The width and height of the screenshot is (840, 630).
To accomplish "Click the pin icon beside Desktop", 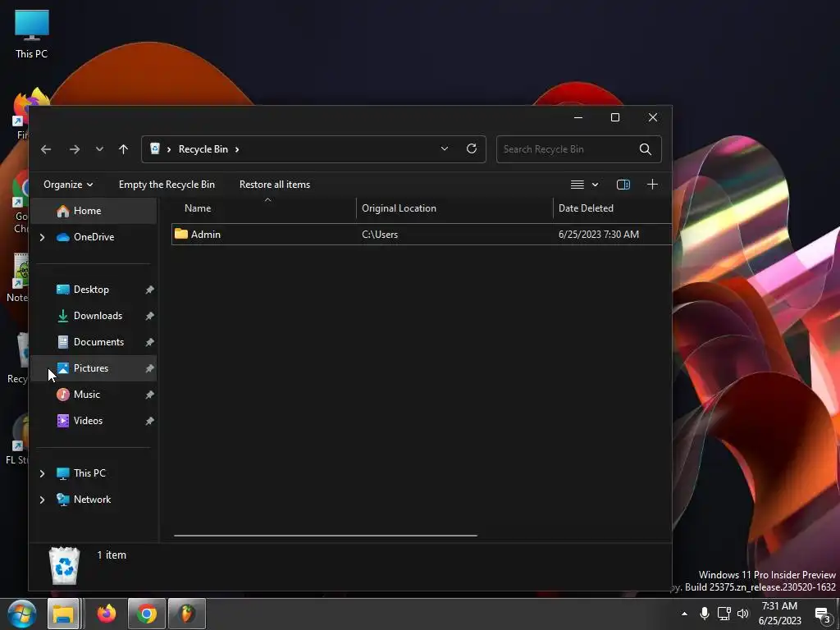I will 149,290.
